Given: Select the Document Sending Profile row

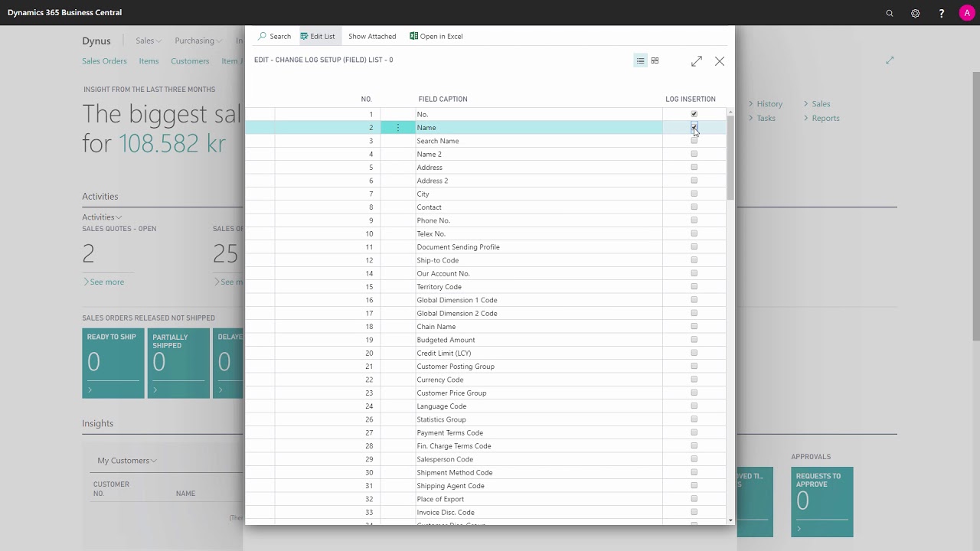Looking at the screenshot, I should (x=485, y=247).
